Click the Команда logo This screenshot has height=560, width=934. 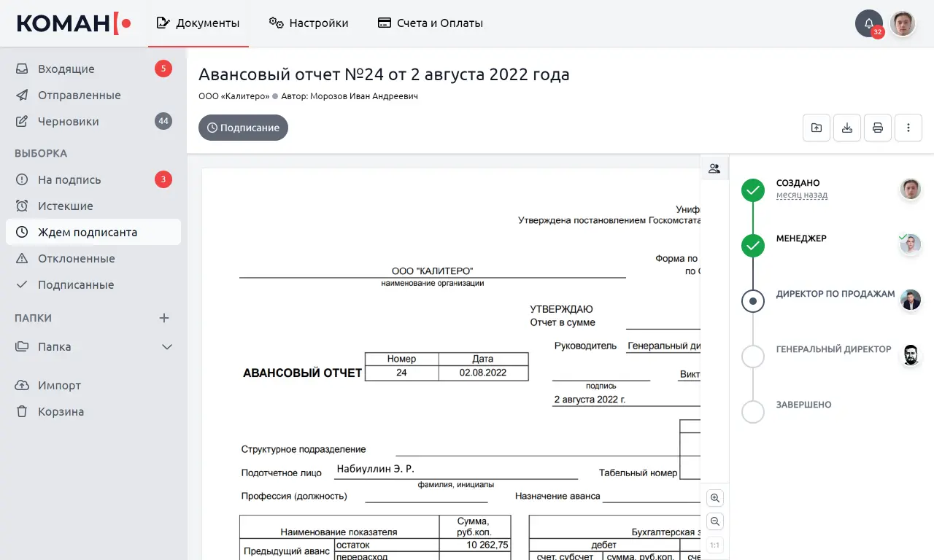point(74,23)
